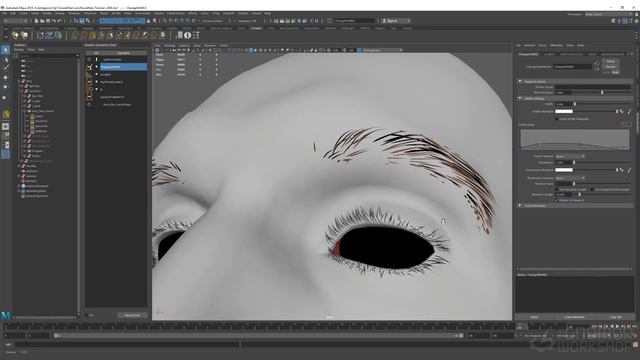
Task: Toggle right checkbox below the second dropdown's value slider
Action: 592,189
